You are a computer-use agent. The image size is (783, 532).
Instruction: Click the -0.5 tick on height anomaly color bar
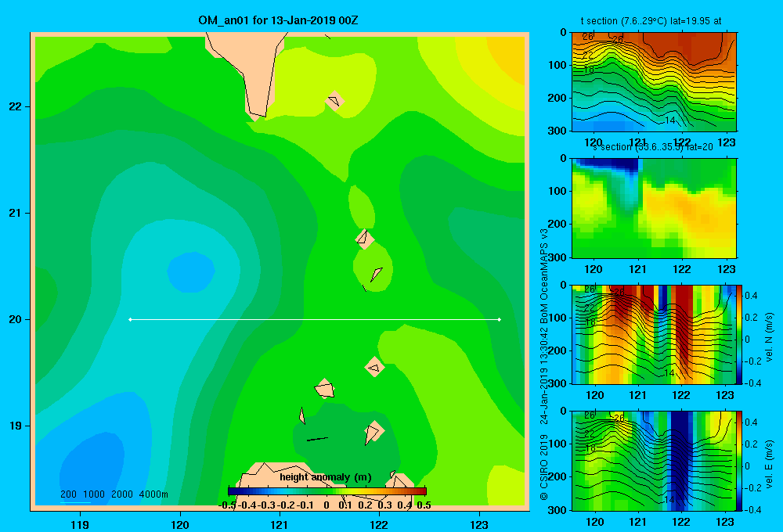coord(227,505)
